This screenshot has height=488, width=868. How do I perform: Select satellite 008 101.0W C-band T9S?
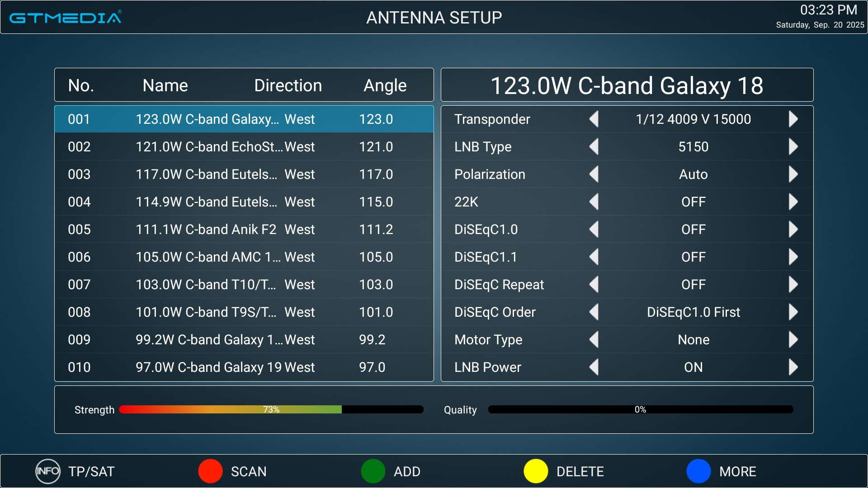(x=244, y=312)
